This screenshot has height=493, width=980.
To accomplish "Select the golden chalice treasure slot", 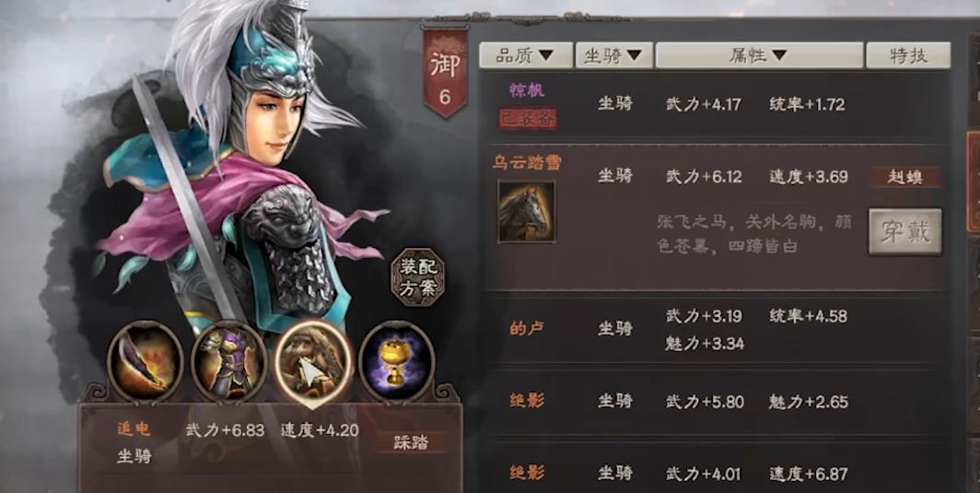I will pos(396,362).
